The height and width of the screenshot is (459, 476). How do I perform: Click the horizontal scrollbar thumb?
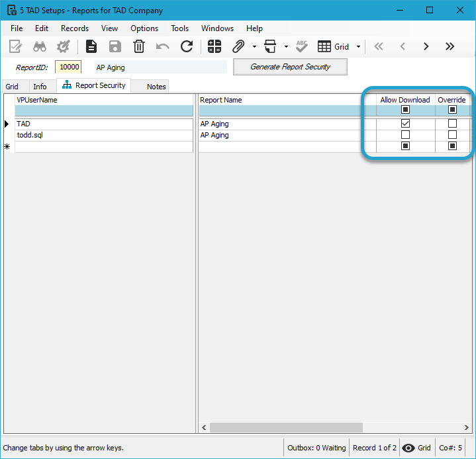(x=286, y=427)
